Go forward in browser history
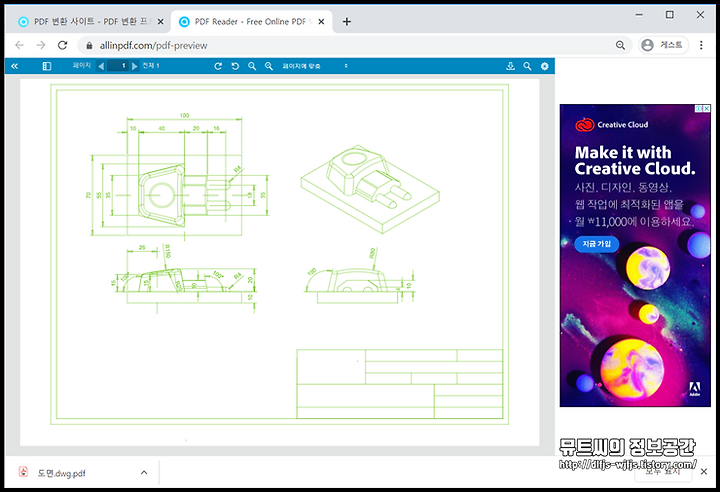The height and width of the screenshot is (492, 720). pos(41,45)
